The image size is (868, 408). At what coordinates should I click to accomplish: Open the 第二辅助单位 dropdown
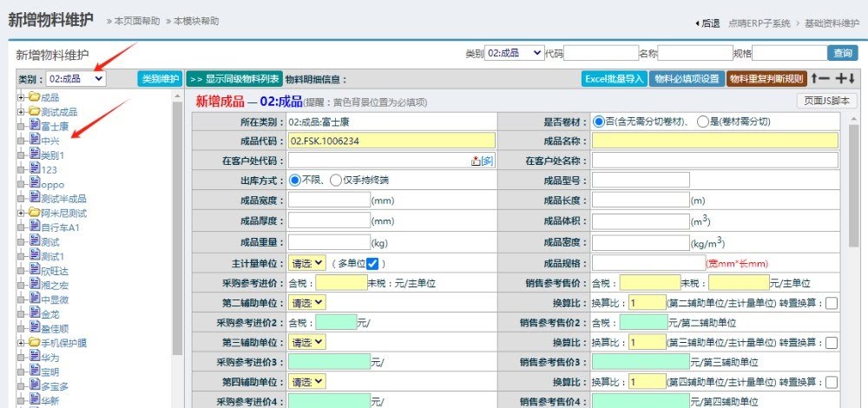(307, 303)
